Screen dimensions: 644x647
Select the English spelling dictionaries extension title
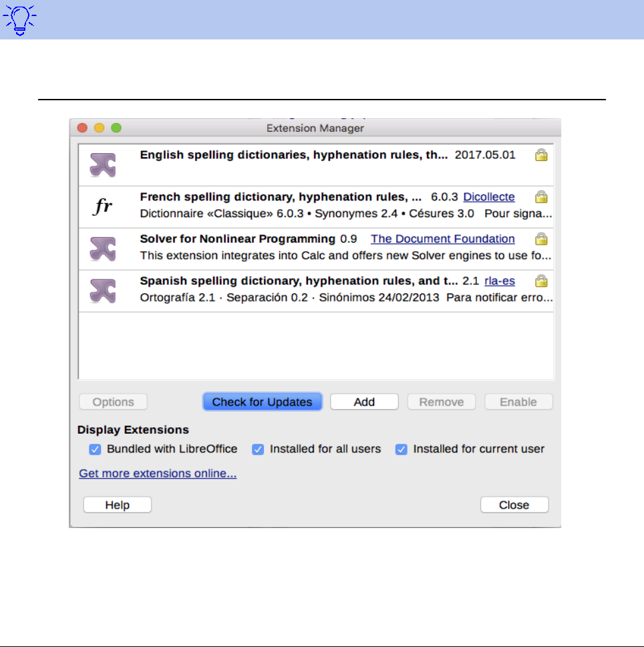(293, 155)
